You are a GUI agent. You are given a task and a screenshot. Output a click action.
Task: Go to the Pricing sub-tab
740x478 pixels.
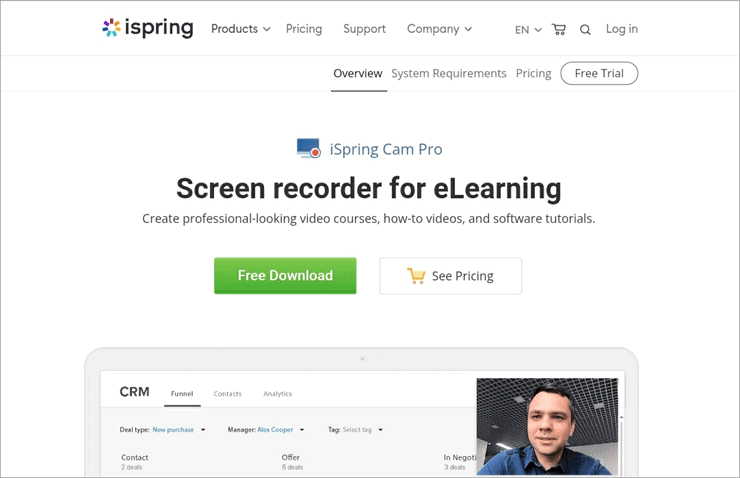pos(533,73)
